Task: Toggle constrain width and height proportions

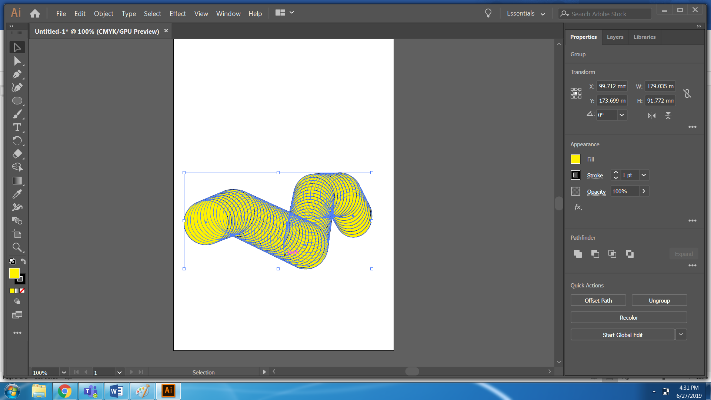Action: pos(687,93)
